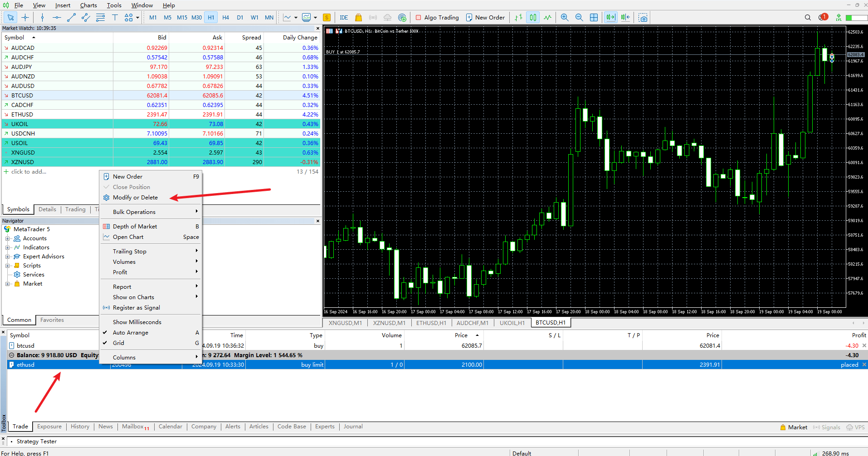Tile chart windows grid icon
The width and height of the screenshot is (868, 456).
(594, 18)
